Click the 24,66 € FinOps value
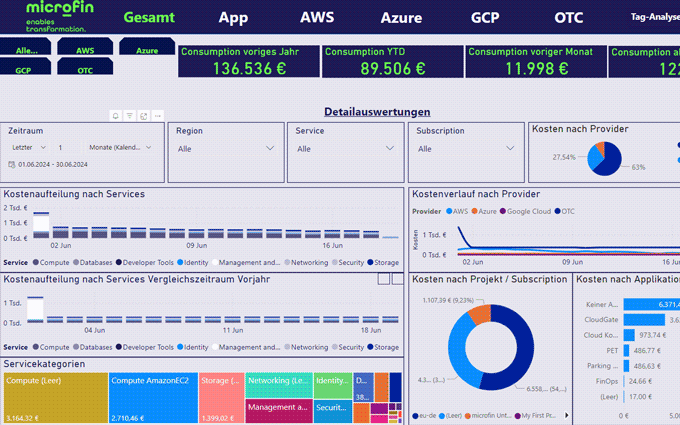This screenshot has width=680, height=425. 640,381
